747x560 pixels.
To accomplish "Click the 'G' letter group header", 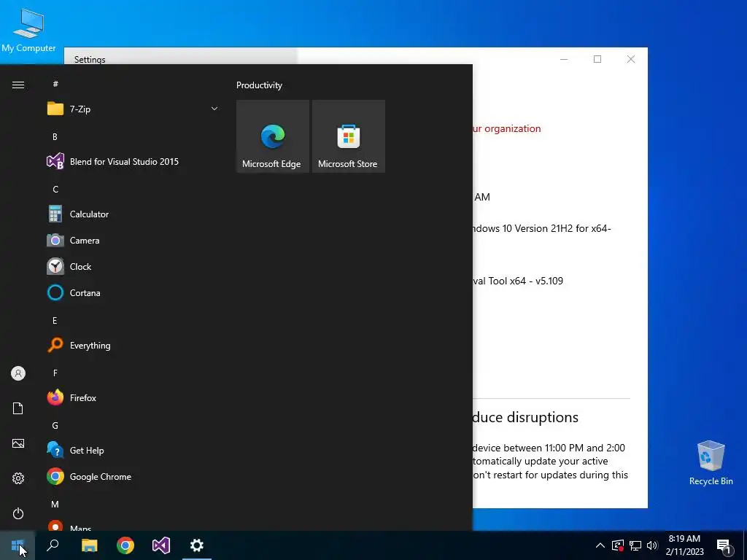I will tap(55, 426).
